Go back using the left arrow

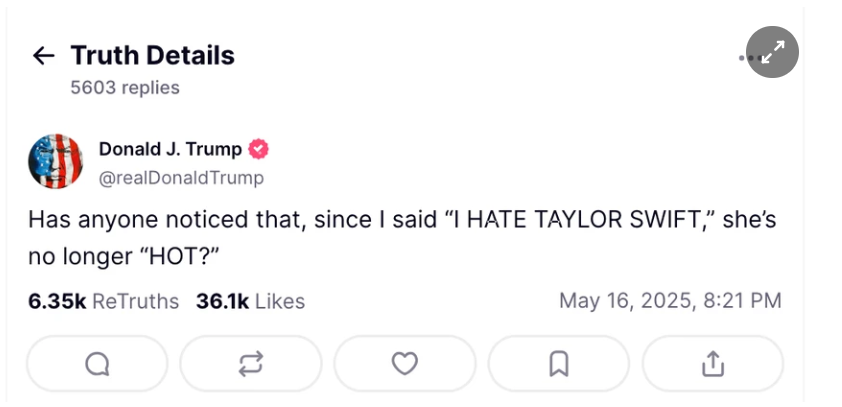[x=43, y=55]
